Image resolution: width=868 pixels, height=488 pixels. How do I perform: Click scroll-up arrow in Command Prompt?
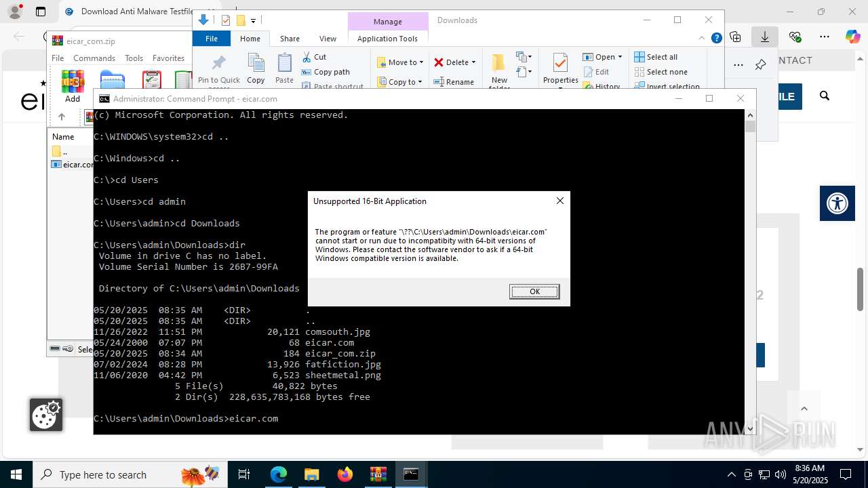click(x=750, y=115)
